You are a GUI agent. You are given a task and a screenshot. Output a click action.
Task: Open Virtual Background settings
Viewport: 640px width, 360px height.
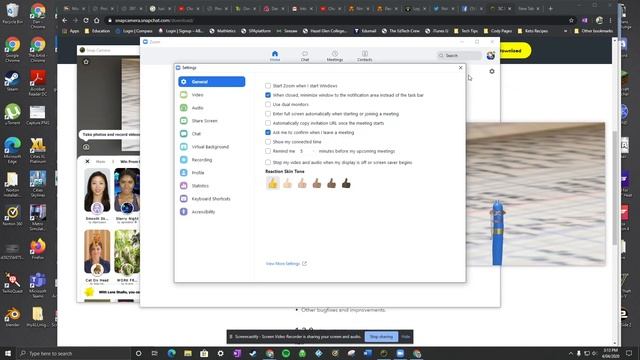point(211,147)
